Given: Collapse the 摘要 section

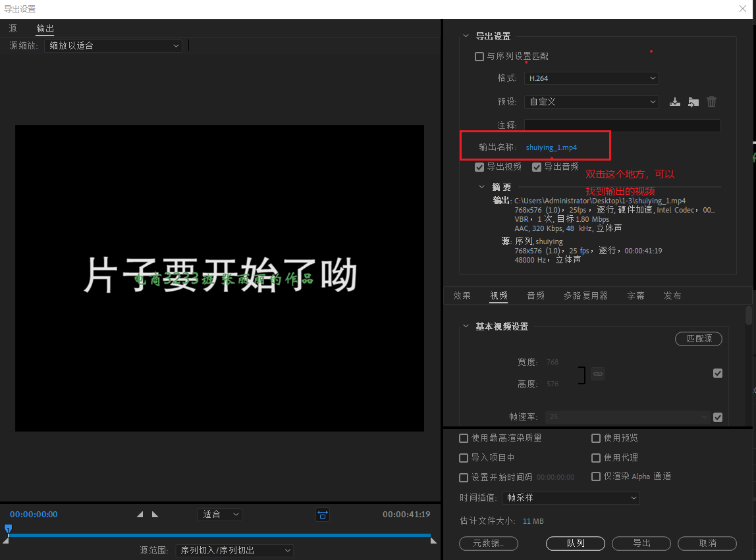Looking at the screenshot, I should click(481, 187).
